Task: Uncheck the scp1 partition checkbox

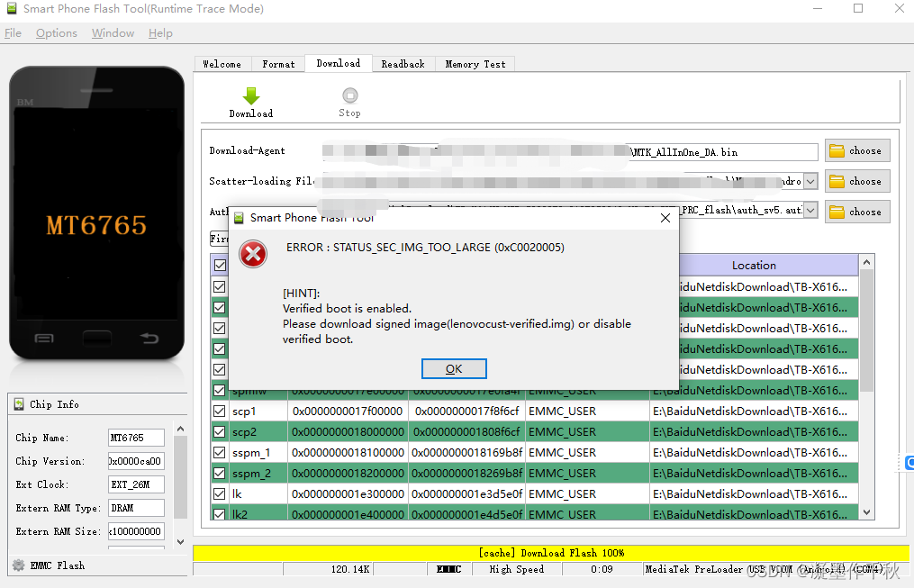Action: [x=219, y=411]
